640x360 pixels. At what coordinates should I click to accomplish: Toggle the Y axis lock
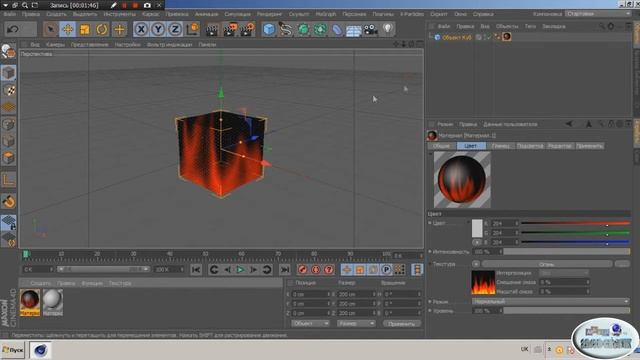158,29
